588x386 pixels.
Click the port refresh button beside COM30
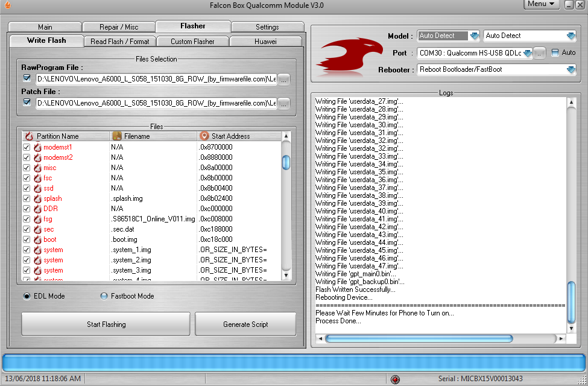[x=539, y=53]
